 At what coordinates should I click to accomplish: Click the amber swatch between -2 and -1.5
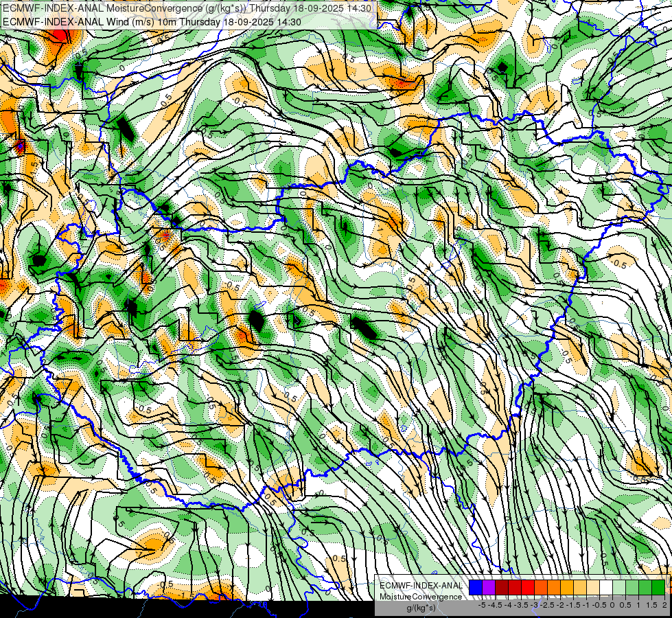pos(567,588)
